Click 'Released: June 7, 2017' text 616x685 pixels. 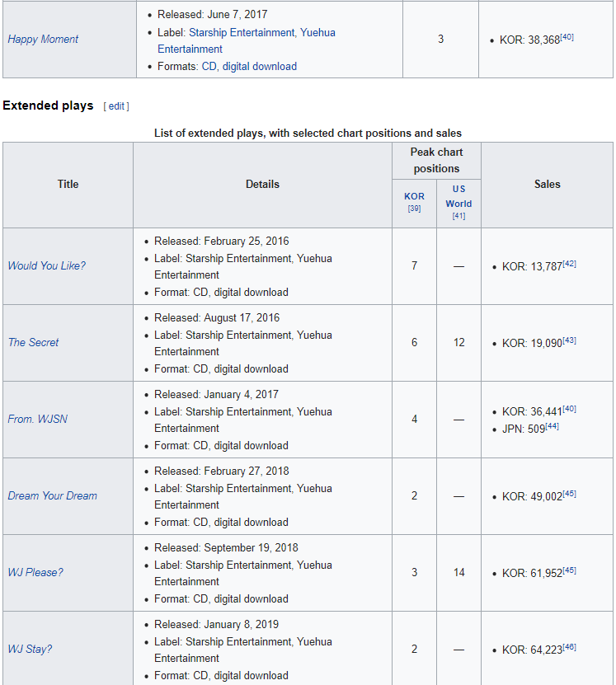click(212, 14)
